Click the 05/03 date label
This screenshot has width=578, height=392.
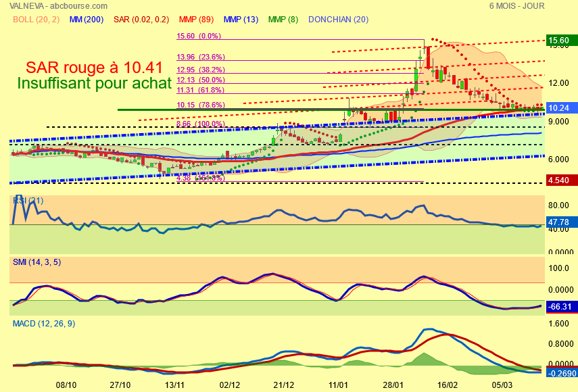pyautogui.click(x=502, y=385)
